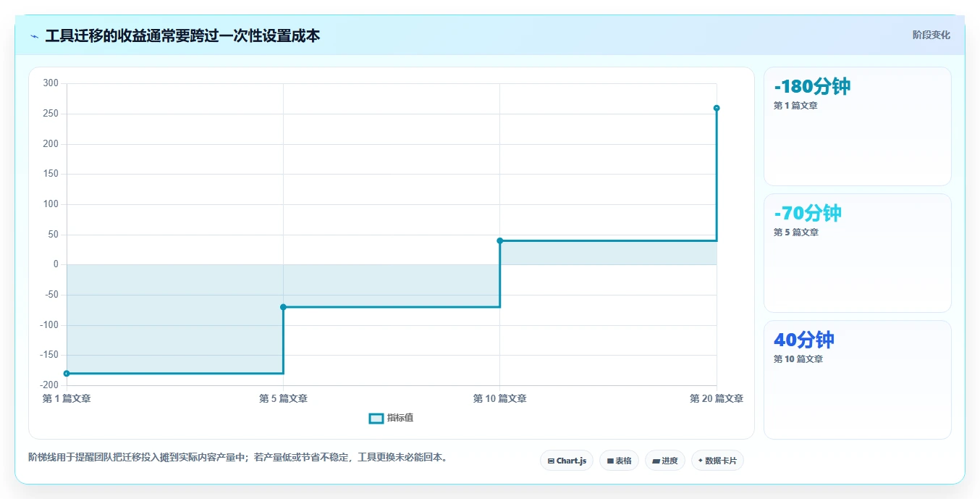This screenshot has height=499, width=980.
Task: Click the y-axis value 300
Action: coord(51,83)
